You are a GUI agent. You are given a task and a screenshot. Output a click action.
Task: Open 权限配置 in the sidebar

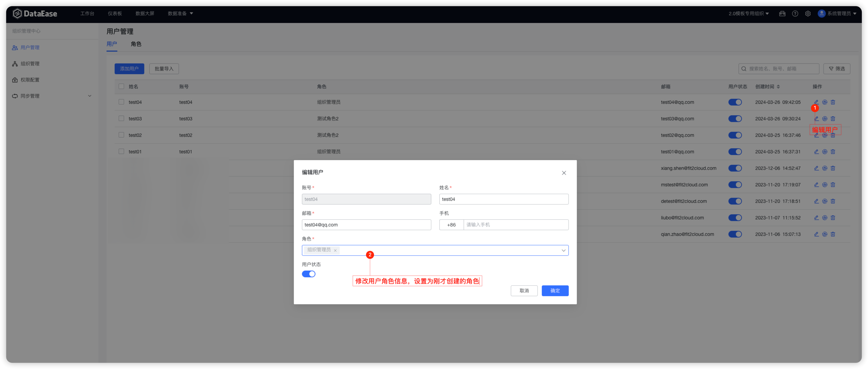click(30, 80)
